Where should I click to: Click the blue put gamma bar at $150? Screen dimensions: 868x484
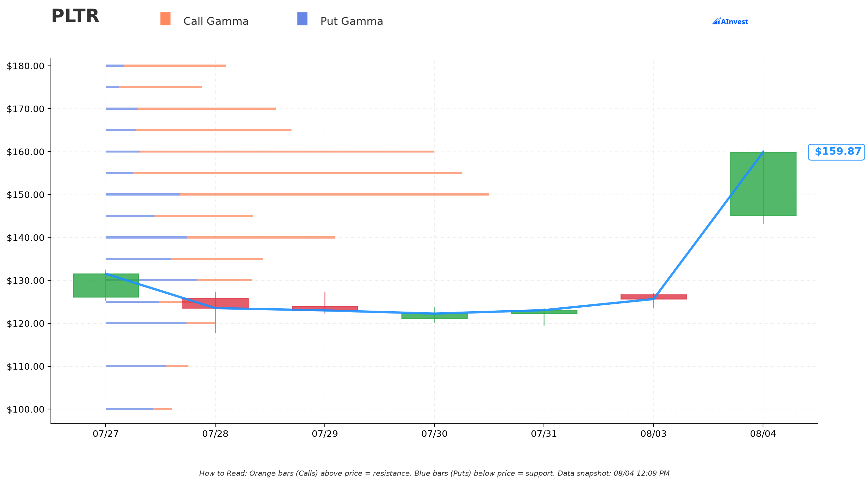(x=143, y=194)
